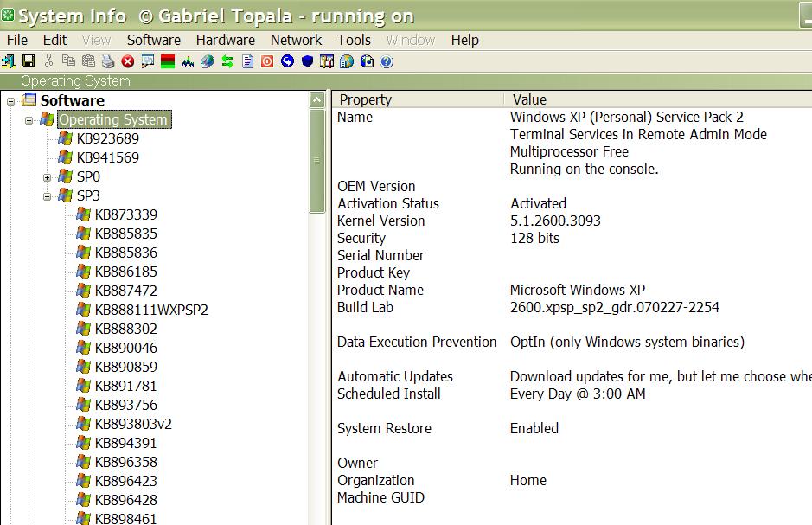The width and height of the screenshot is (812, 525).
Task: Select hotfix KB888302 in the tree
Action: [126, 329]
